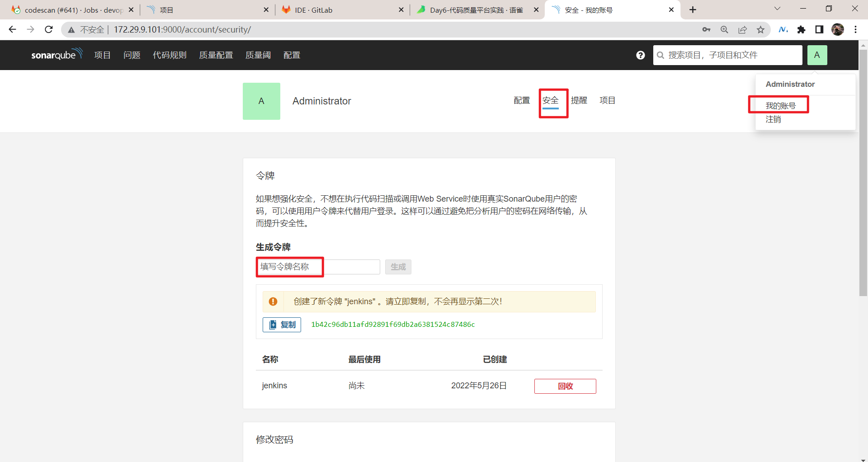Select the 安全 account tab

[551, 100]
